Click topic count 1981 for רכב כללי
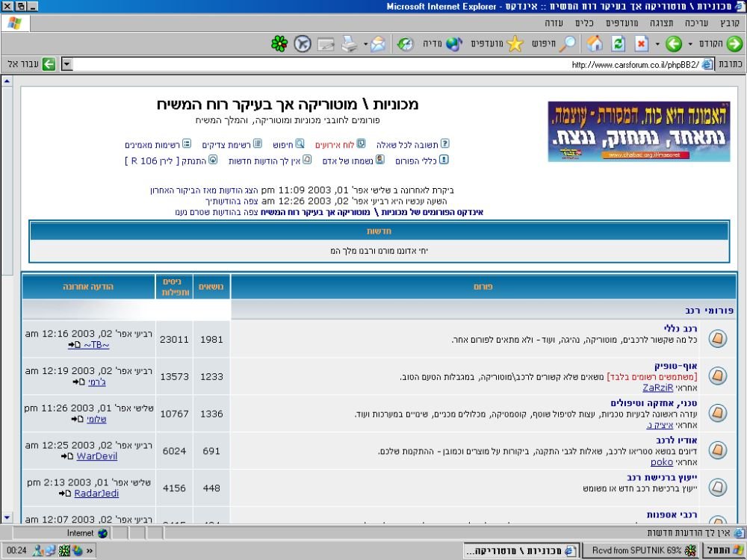Screen dimensions: 747x560 211,340
